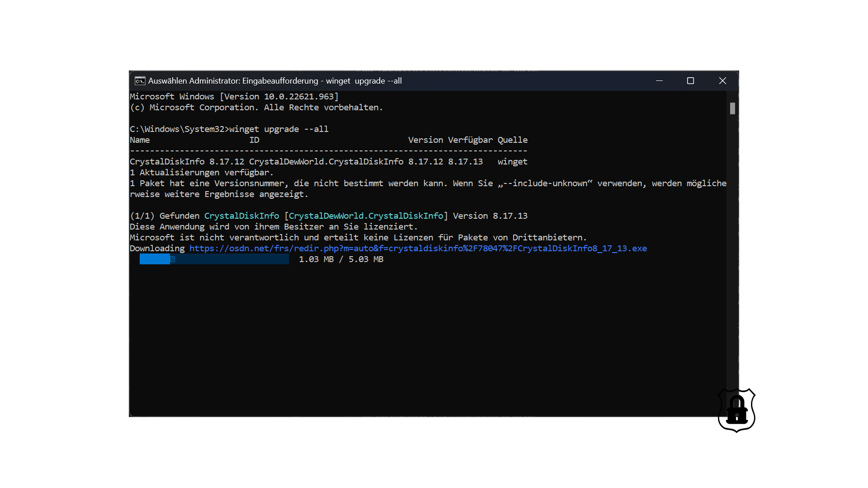
Task: Click the '(c) Microsoft Corporation' copyright line
Action: coord(256,108)
